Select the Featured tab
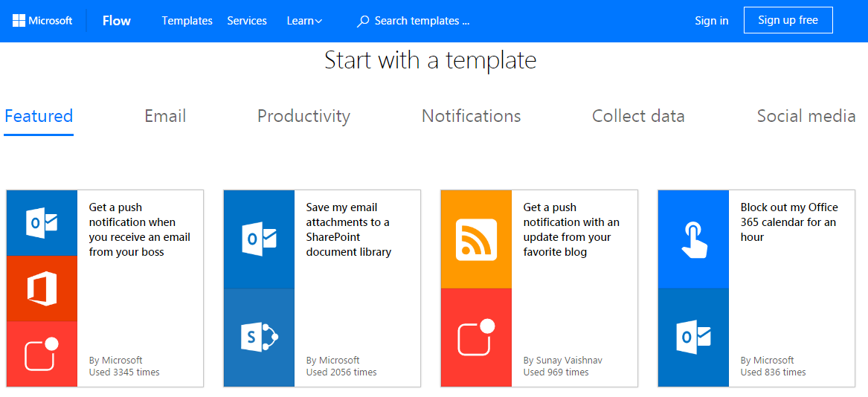Viewport: 868px width, 397px height. tap(39, 116)
